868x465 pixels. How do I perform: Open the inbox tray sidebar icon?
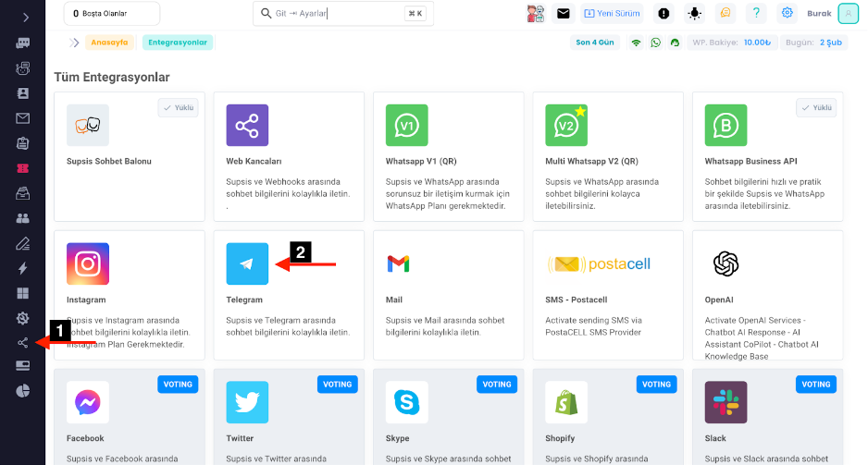tap(23, 193)
